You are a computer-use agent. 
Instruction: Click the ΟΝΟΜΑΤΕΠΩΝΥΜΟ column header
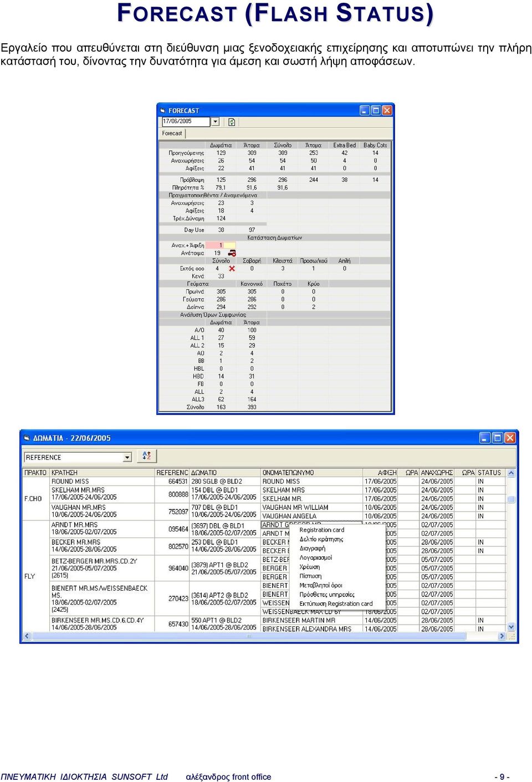[311, 473]
